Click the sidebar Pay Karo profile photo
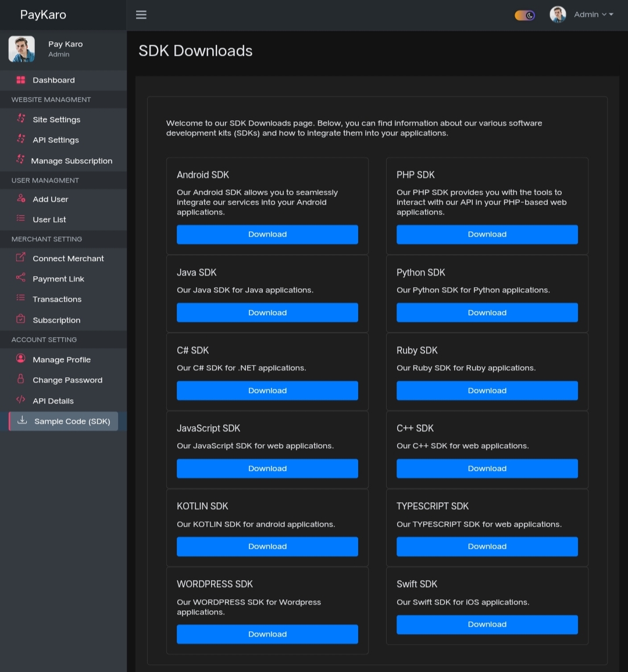The image size is (628, 672). pos(22,49)
